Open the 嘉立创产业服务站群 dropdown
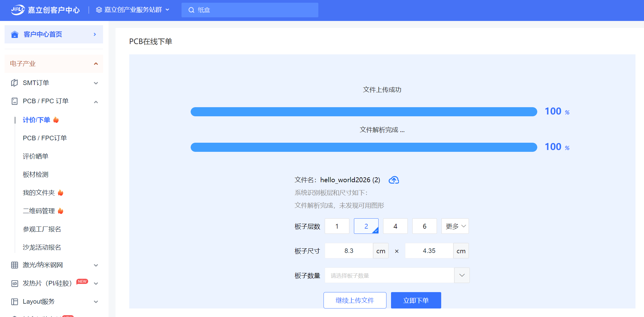 (133, 10)
